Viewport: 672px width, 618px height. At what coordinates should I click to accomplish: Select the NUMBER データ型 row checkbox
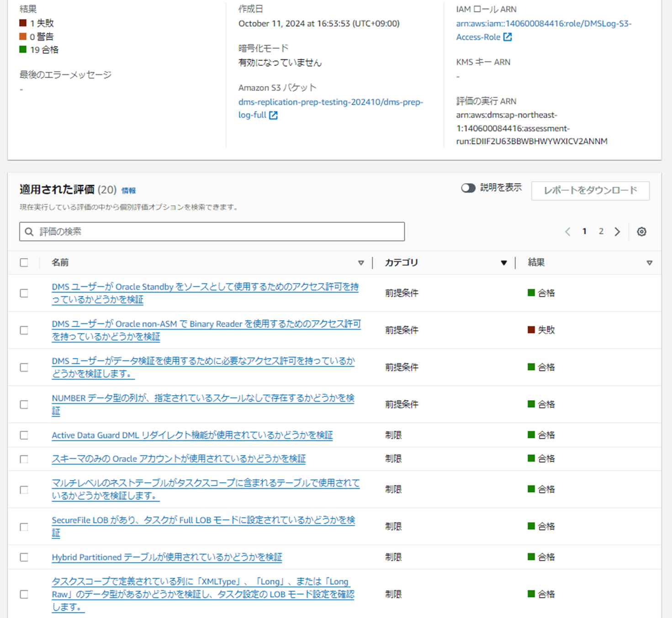click(x=24, y=405)
